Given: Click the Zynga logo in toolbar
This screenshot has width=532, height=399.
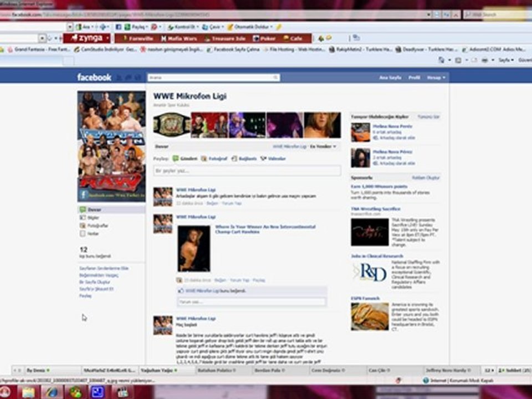Looking at the screenshot, I should click(87, 38).
